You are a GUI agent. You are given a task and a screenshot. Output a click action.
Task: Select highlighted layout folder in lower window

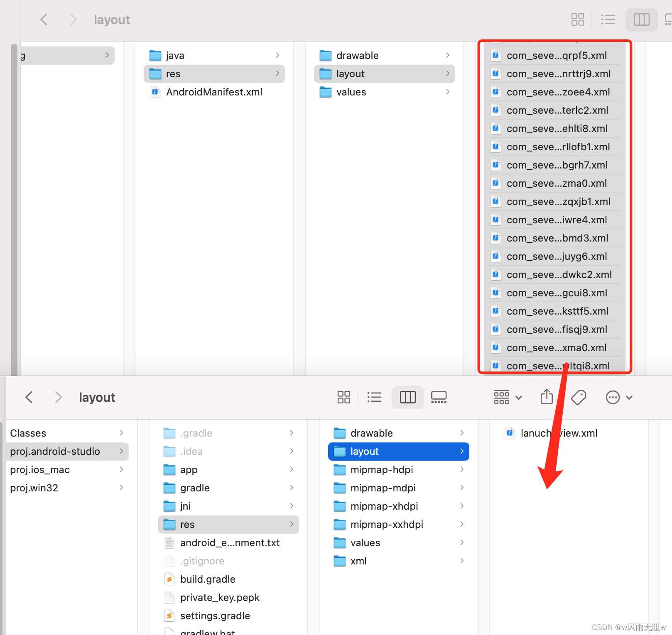399,451
